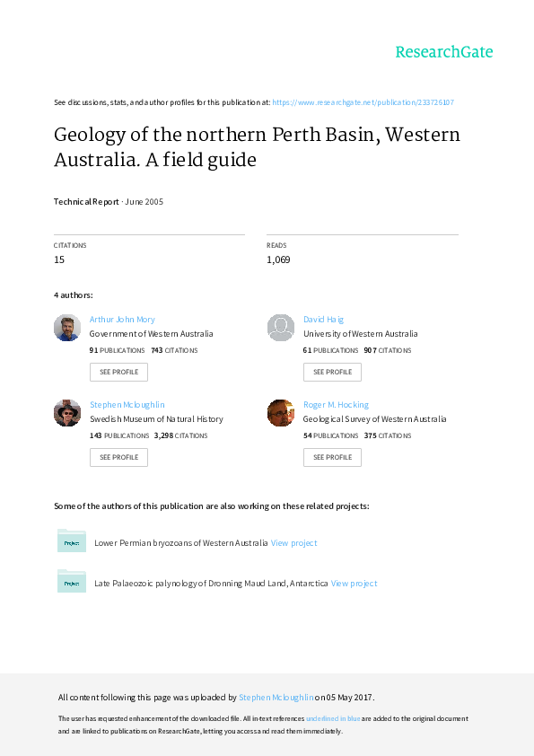Click the ResearchGate logo
This screenshot has width=534, height=756.
coord(443,53)
